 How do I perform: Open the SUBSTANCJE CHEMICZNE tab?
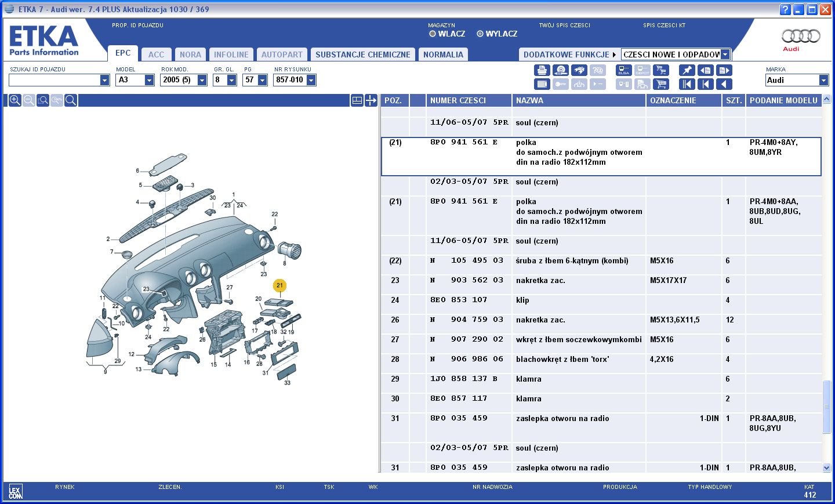click(363, 55)
